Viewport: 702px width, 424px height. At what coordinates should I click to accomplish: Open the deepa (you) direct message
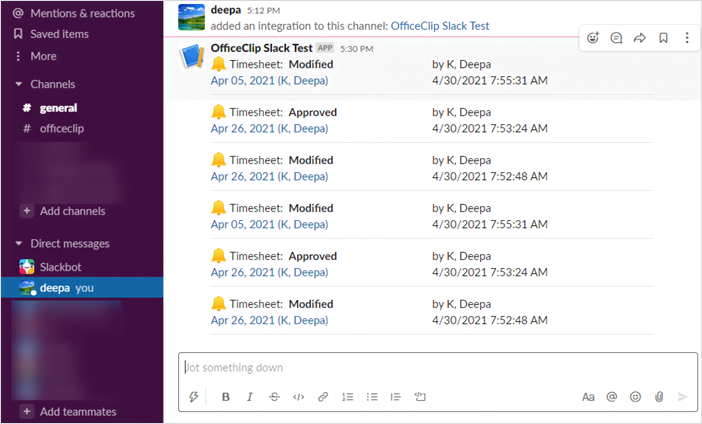click(82, 287)
